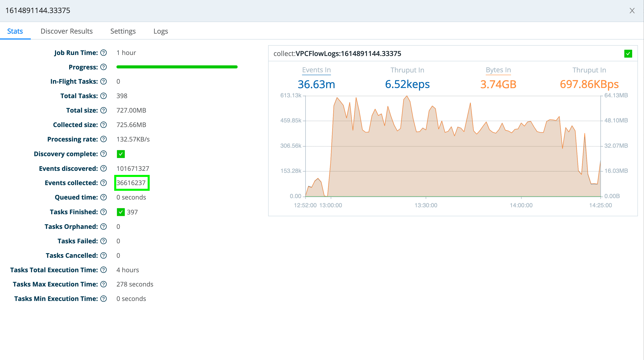
Task: Click the 6.52keps Thruput In value
Action: click(407, 84)
